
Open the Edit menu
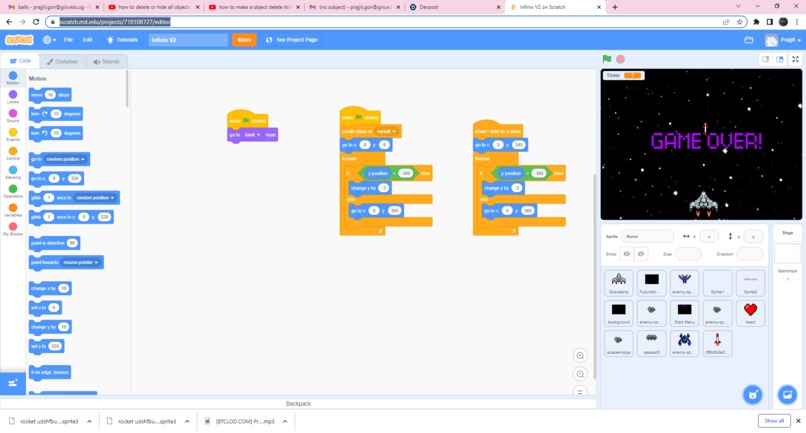click(87, 40)
